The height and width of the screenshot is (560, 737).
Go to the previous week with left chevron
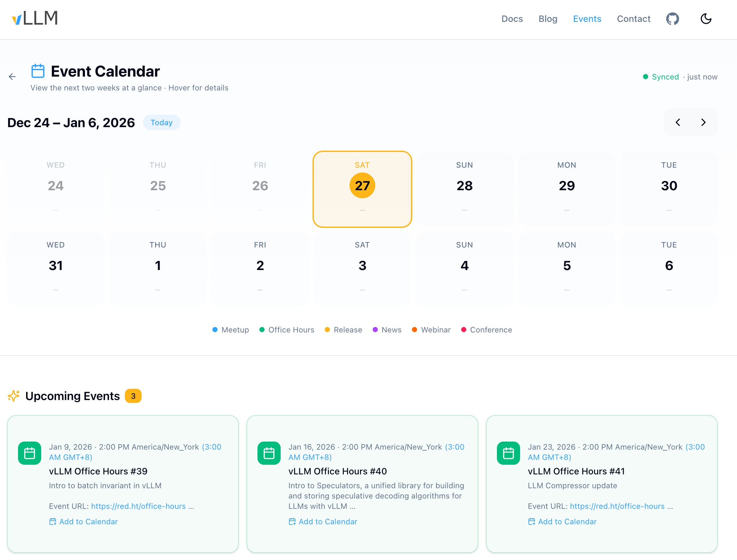(678, 122)
